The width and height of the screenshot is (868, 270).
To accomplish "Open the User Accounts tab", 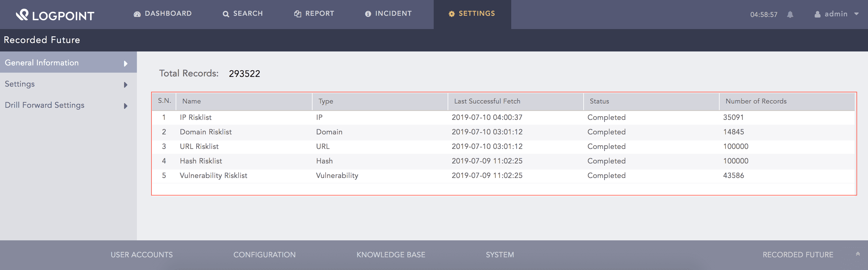I will click(x=141, y=255).
